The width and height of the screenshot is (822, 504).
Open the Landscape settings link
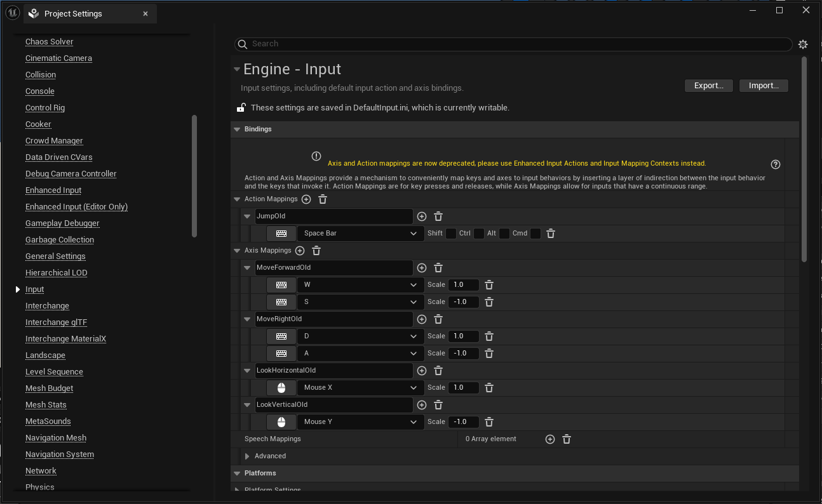click(45, 355)
